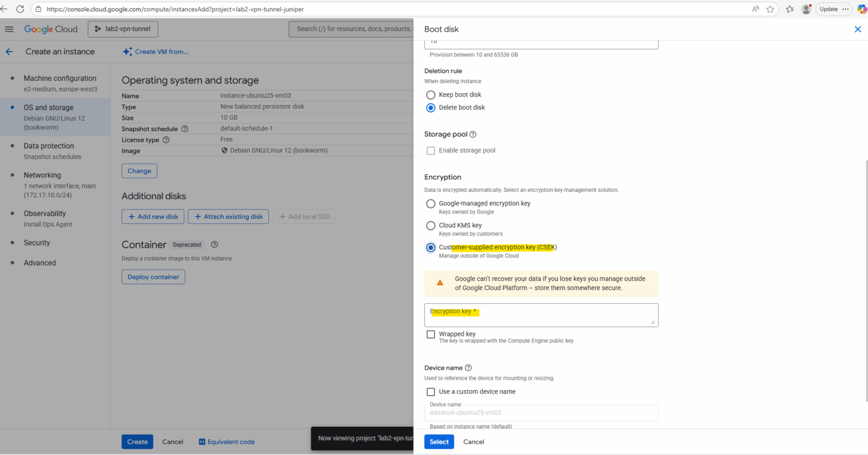The image size is (868, 455).
Task: Close the Boot disk panel
Action: coord(858,29)
